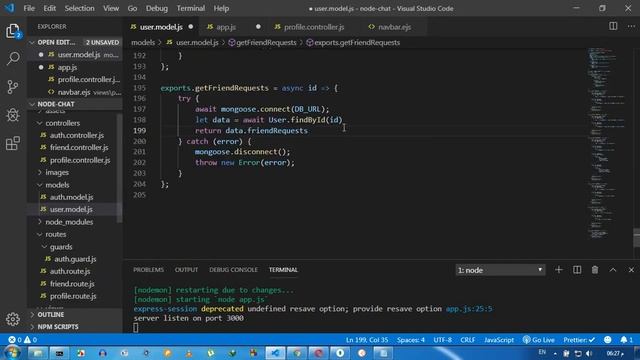This screenshot has width=640, height=360.
Task: Open auth.controller.js in the file tree
Action: point(77,135)
